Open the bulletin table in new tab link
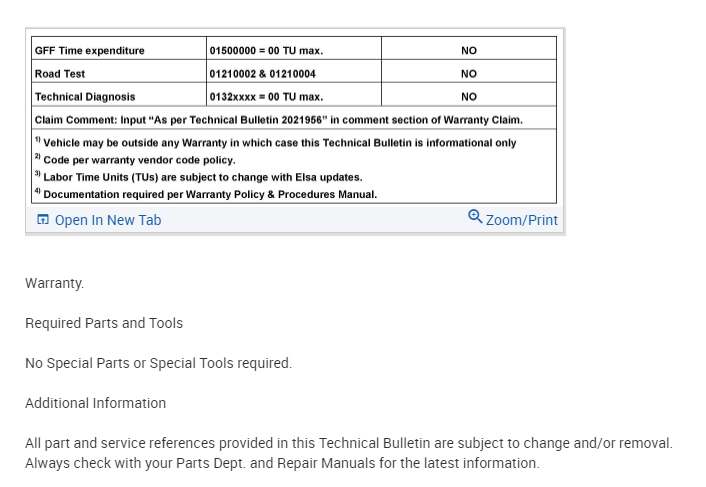 (x=107, y=220)
